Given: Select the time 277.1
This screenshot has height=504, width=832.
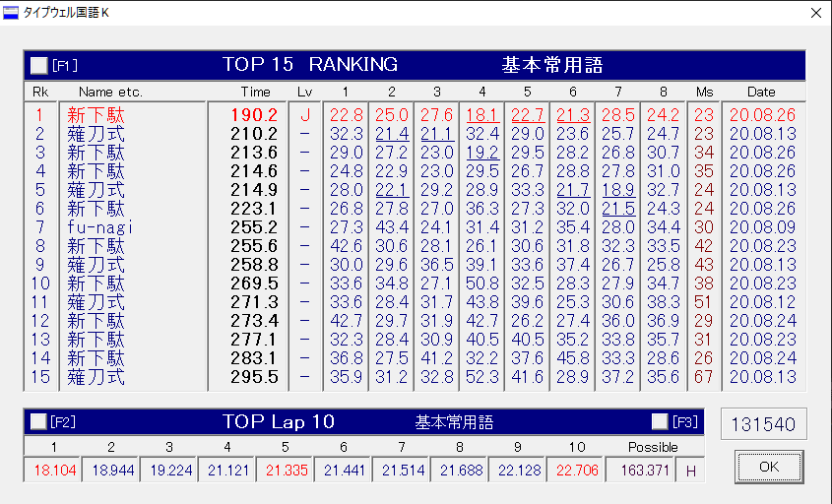Looking at the screenshot, I should (x=254, y=340).
